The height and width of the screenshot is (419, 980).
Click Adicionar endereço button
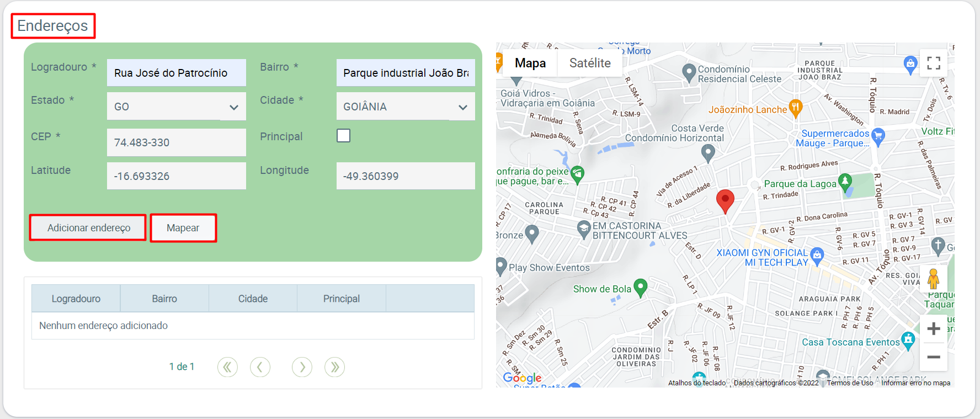(x=88, y=228)
